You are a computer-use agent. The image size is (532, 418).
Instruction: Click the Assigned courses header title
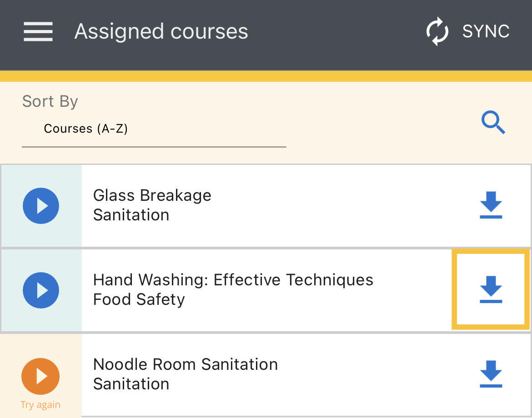pyautogui.click(x=161, y=31)
